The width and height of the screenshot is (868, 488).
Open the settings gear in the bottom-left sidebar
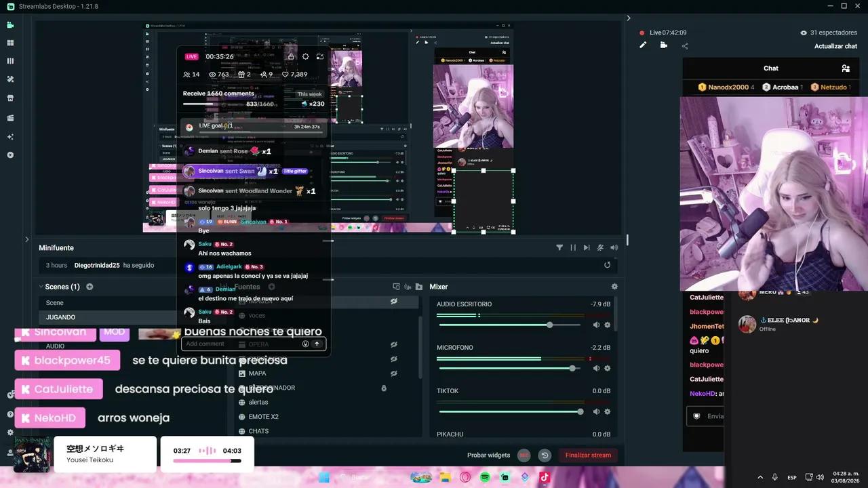tap(10, 432)
